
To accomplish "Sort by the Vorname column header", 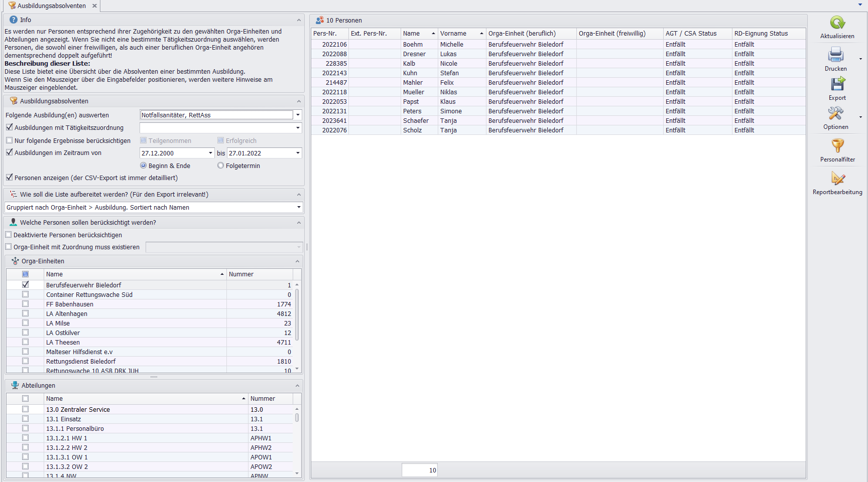I will tap(461, 34).
